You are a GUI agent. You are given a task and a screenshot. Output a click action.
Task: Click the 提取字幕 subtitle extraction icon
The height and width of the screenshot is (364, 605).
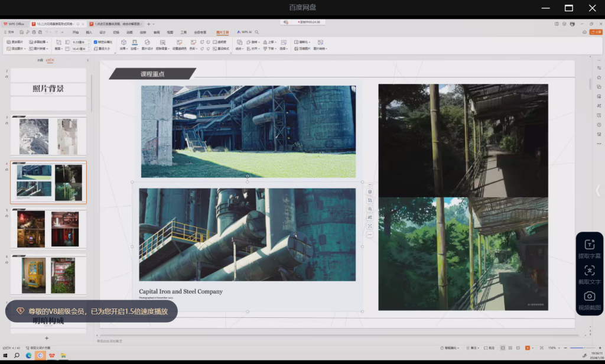[589, 245]
